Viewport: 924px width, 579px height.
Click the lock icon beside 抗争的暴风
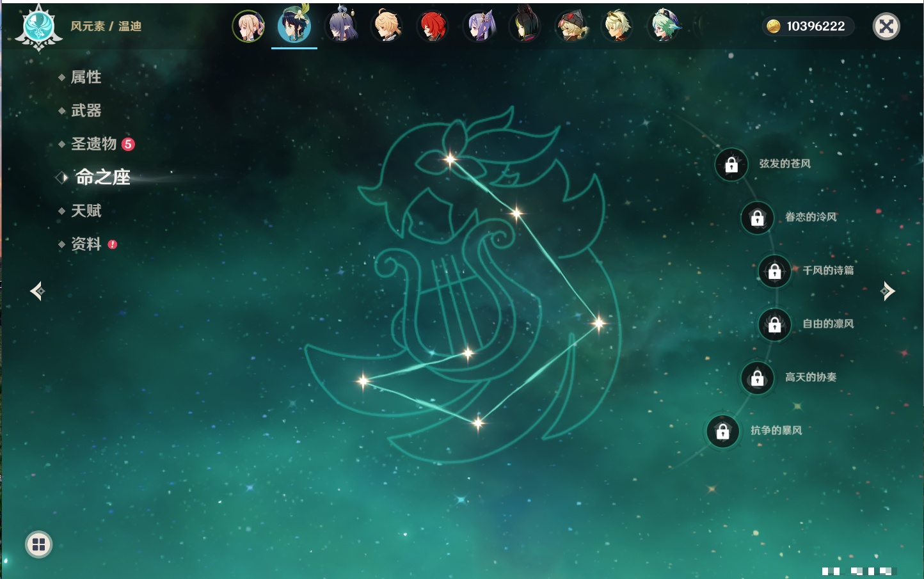(x=723, y=431)
